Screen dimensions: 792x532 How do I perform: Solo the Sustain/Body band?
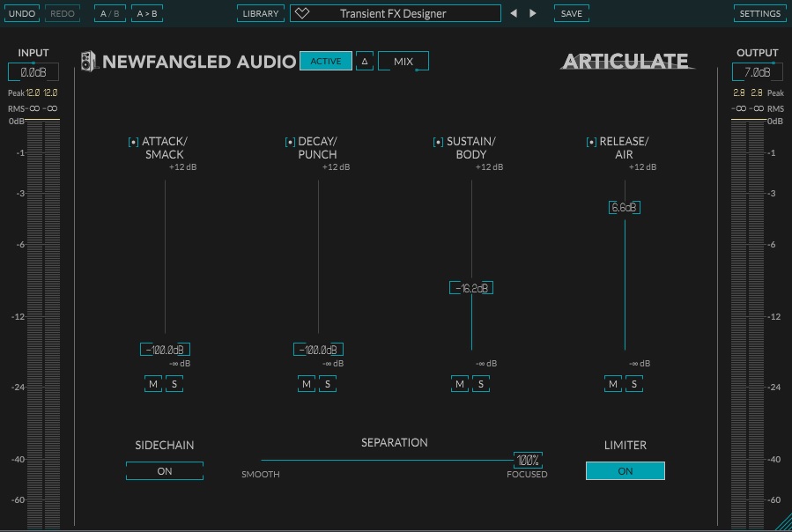click(481, 384)
